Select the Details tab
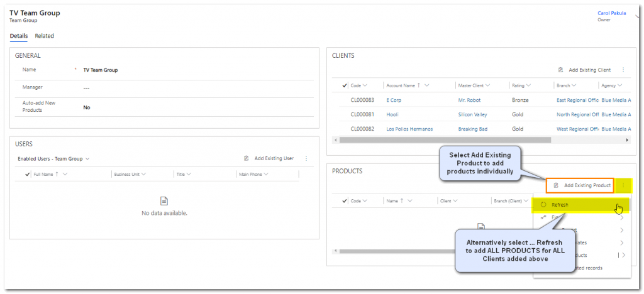Viewport: 644px width, 294px height. pos(18,36)
